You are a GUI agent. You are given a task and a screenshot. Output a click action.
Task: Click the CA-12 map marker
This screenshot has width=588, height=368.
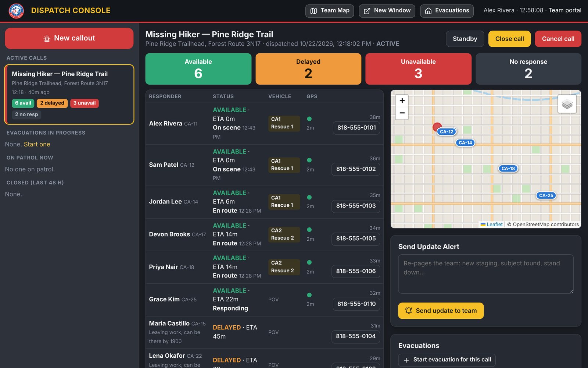click(x=447, y=132)
